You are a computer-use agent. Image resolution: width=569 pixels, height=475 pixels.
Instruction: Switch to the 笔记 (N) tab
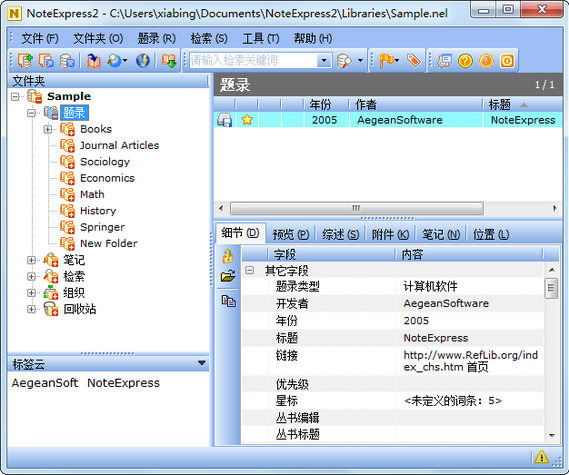tap(441, 235)
